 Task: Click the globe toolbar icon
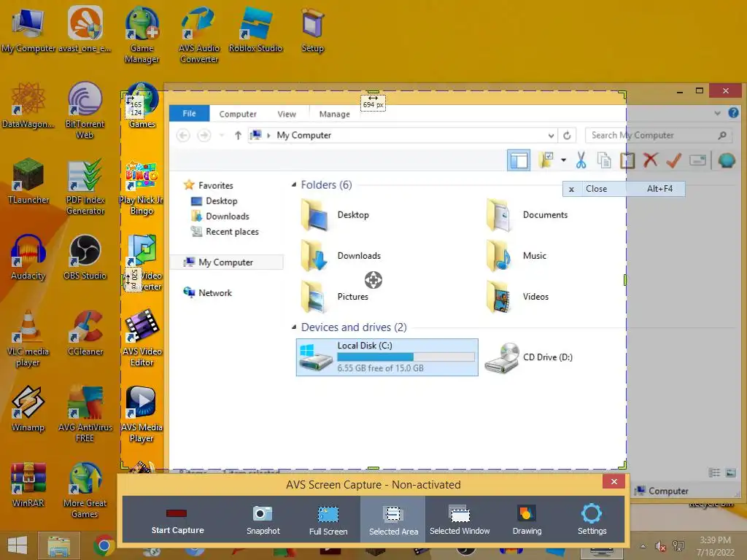point(727,160)
